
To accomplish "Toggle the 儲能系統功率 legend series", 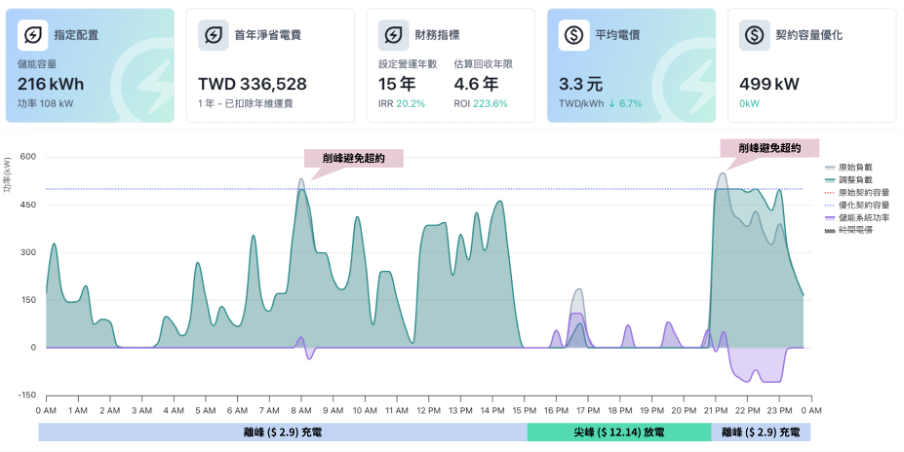I will (857, 217).
